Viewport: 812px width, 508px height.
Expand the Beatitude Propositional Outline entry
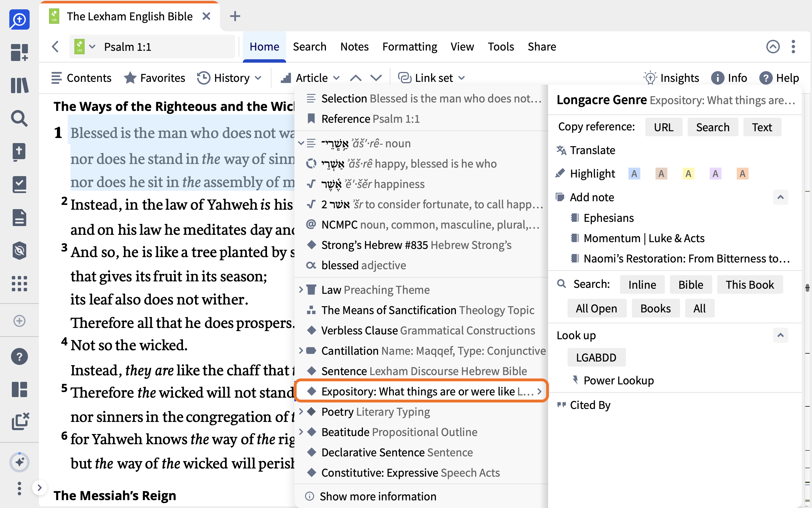point(301,432)
